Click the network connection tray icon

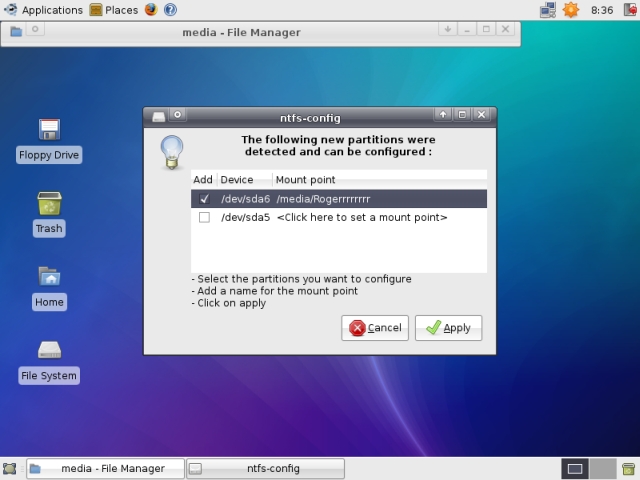point(548,9)
